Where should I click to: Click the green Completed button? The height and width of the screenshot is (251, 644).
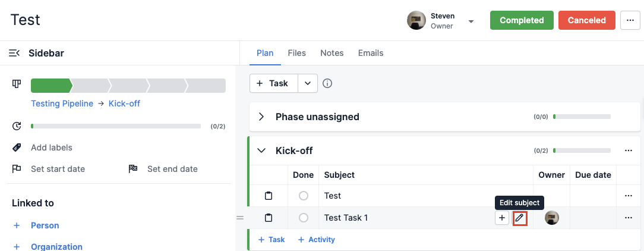point(522,20)
